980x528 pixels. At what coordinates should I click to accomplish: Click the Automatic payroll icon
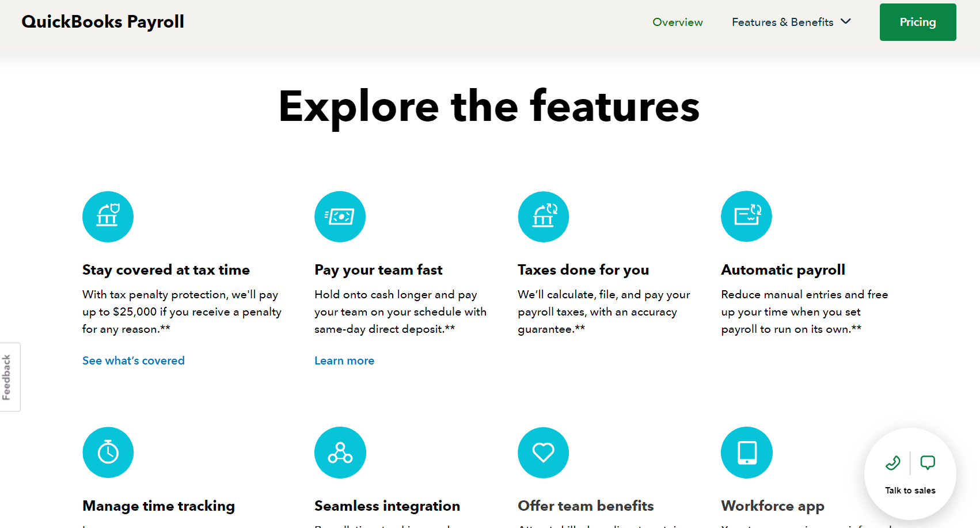point(746,216)
